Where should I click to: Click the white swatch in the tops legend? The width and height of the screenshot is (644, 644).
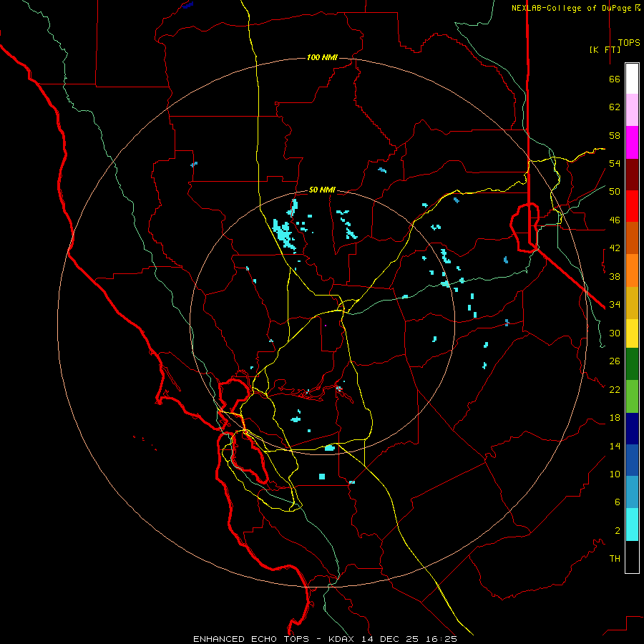[x=632, y=79]
